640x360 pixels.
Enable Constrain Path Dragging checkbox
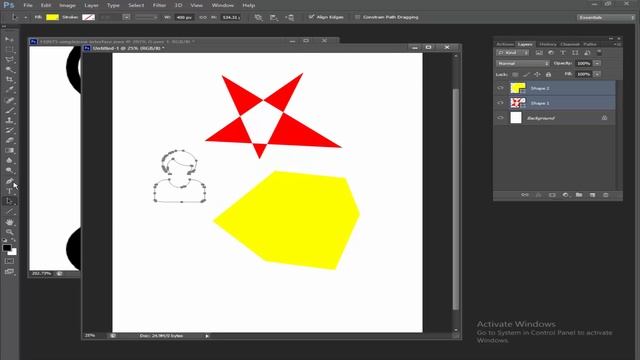[358, 17]
